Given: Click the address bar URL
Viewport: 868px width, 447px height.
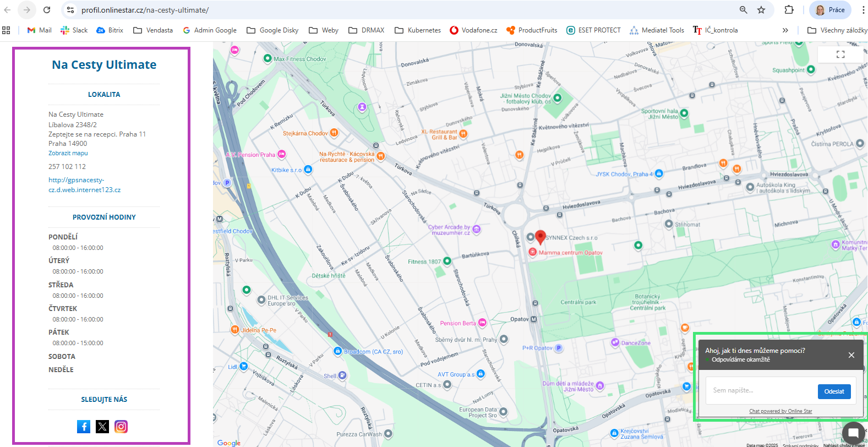Looking at the screenshot, I should [145, 10].
